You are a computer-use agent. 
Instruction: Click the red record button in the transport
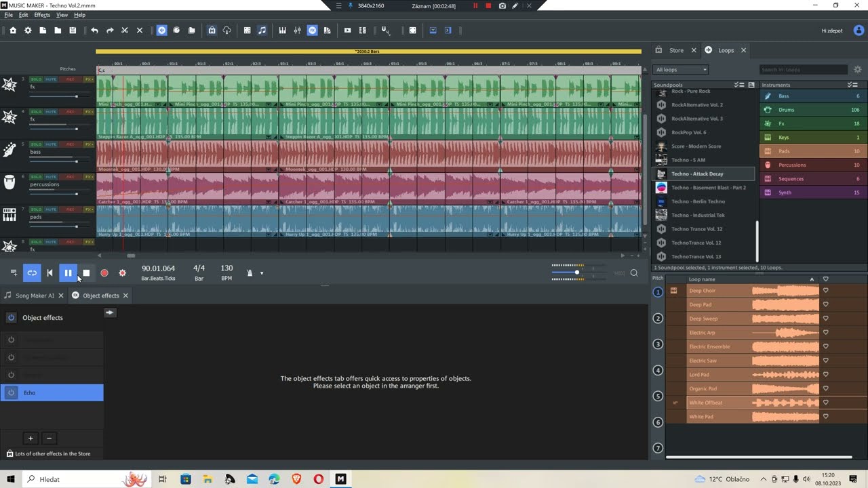pyautogui.click(x=104, y=273)
